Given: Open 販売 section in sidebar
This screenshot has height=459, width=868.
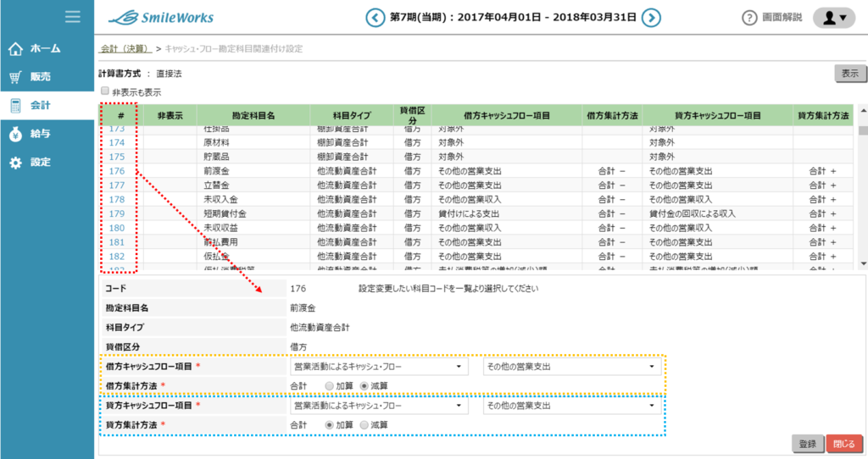Looking at the screenshot, I should 40,77.
